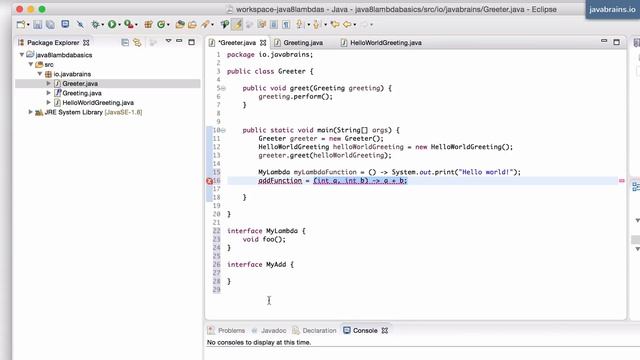Expand the JRE System Library node

pyautogui.click(x=30, y=112)
